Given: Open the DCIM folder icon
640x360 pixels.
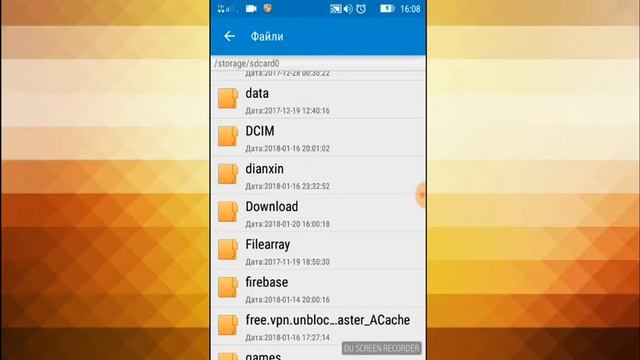Looking at the screenshot, I should [228, 136].
